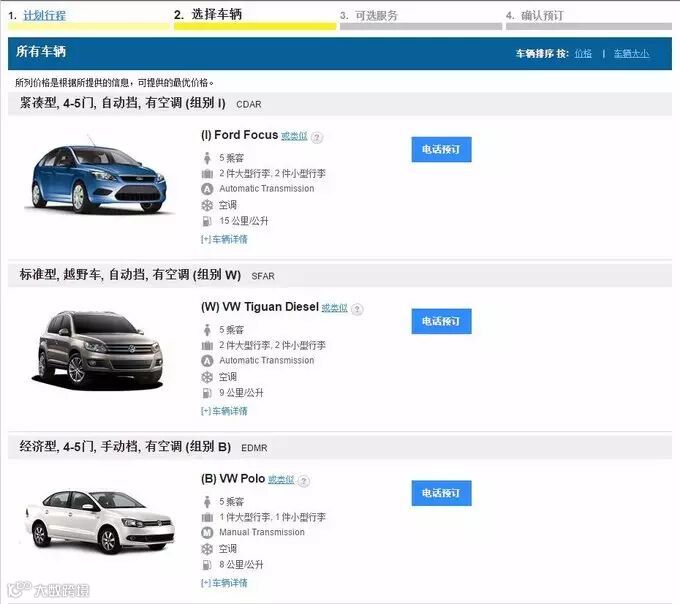Click the 经济型 组别 B category heading
680x604 pixels.
125,447
